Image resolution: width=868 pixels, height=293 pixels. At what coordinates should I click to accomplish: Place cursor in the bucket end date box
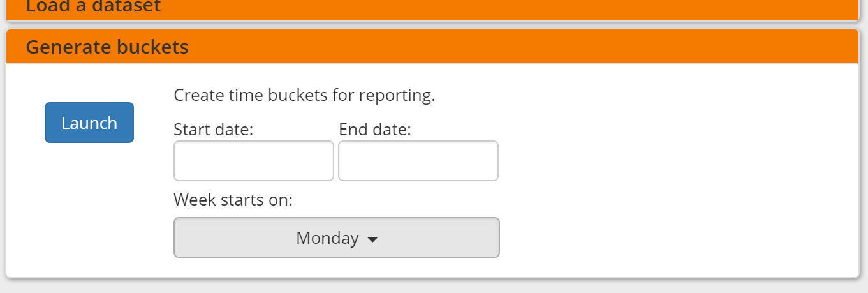coord(418,161)
